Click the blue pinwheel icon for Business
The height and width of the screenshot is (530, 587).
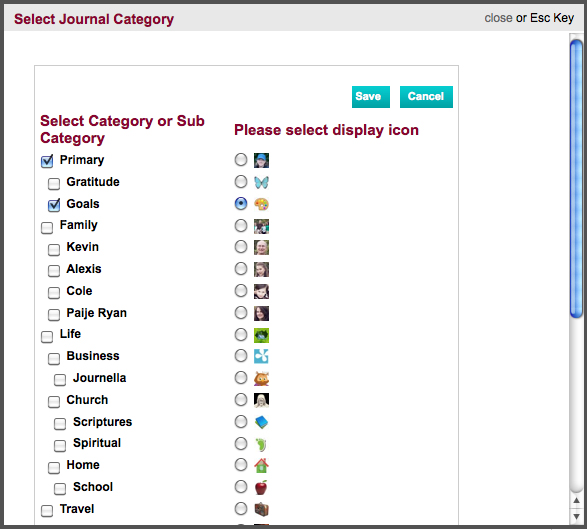tap(261, 356)
